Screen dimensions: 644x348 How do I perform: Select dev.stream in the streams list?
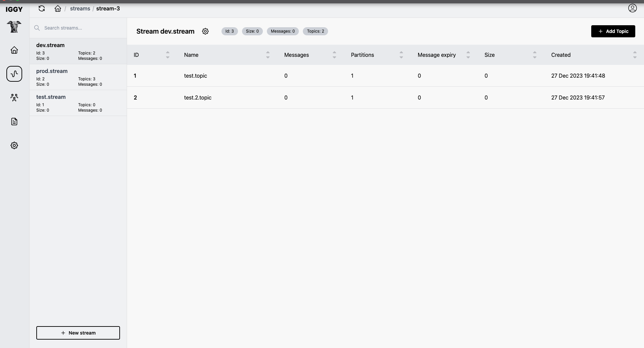78,51
